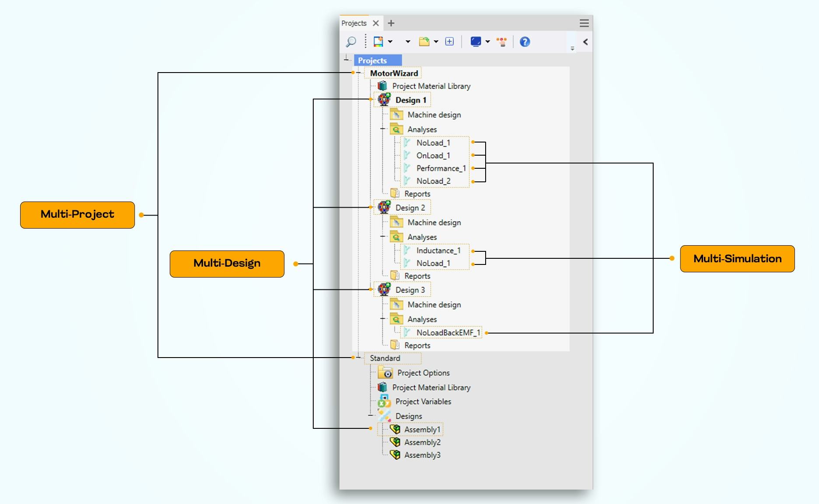Click the Machine design icon under Design 1
Screen dimensions: 819x504
point(396,115)
